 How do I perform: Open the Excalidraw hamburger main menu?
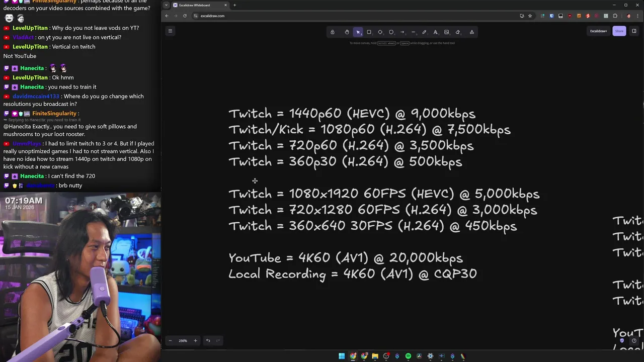170,31
